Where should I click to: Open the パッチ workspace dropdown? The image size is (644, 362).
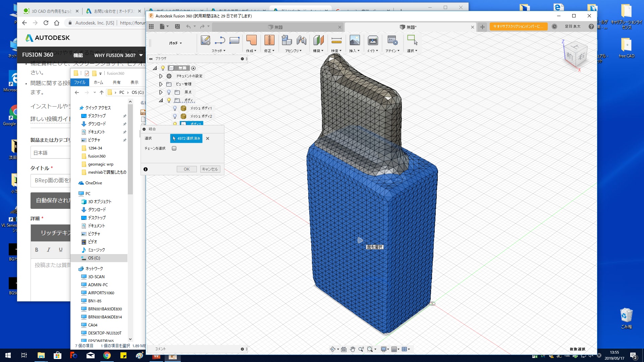click(x=175, y=43)
